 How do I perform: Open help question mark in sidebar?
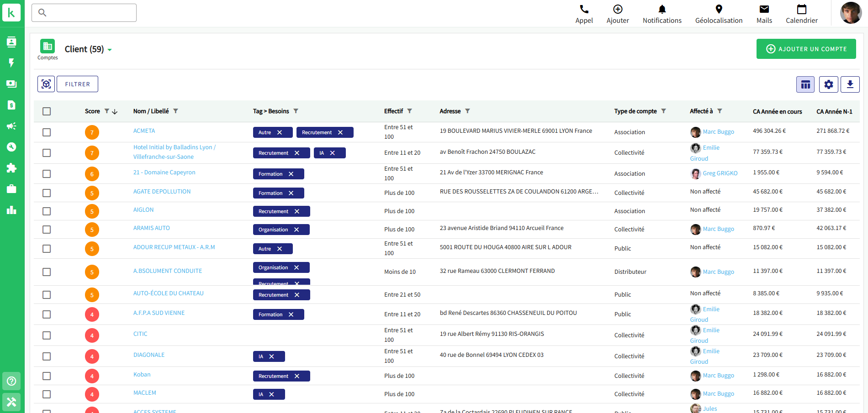11,381
